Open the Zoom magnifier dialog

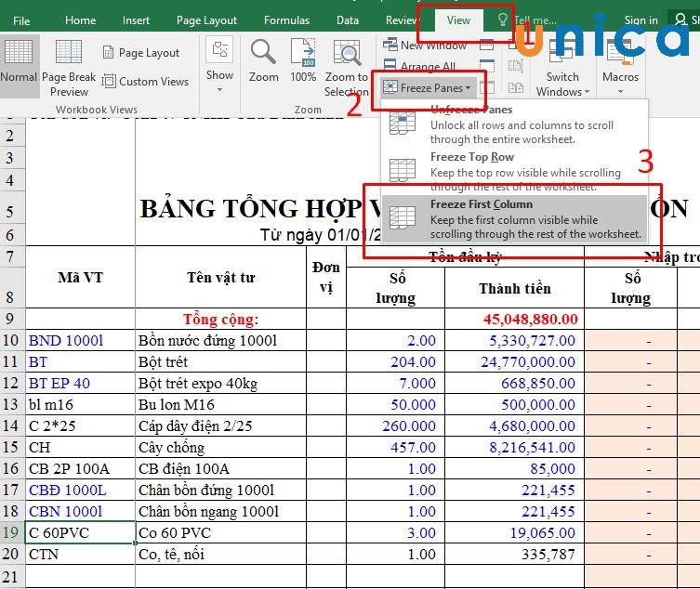click(x=263, y=61)
